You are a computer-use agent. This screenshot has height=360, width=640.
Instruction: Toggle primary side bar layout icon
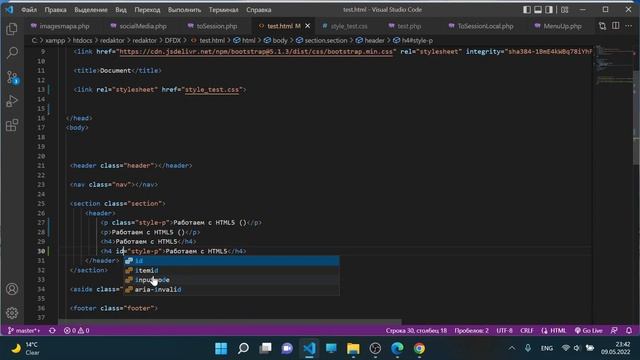point(527,9)
